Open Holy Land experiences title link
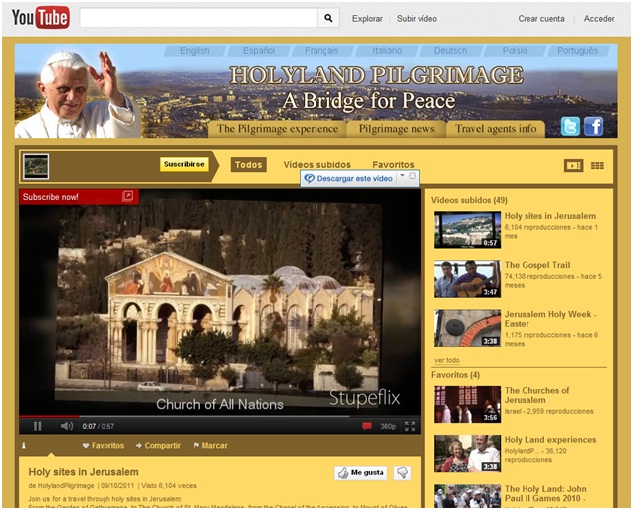 [550, 440]
